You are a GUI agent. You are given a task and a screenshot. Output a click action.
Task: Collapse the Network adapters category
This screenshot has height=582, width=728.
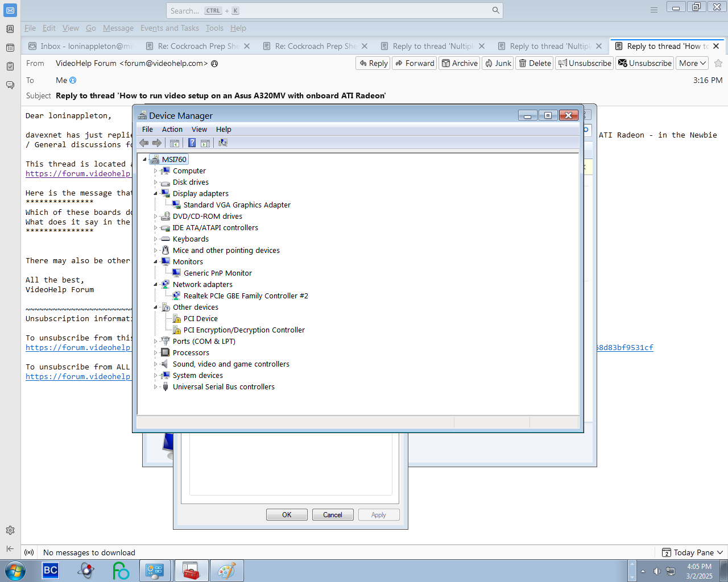click(155, 284)
